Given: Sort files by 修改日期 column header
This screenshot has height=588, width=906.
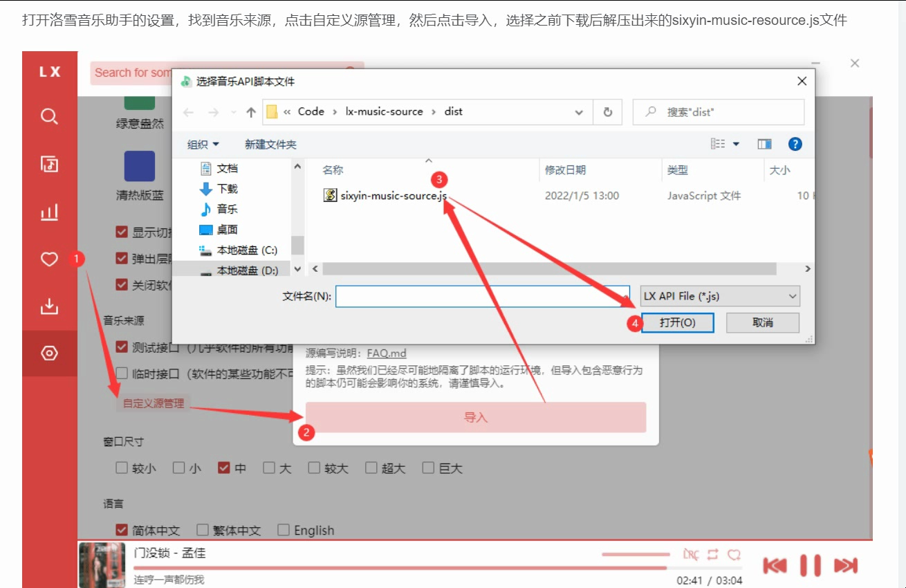Looking at the screenshot, I should click(x=565, y=170).
